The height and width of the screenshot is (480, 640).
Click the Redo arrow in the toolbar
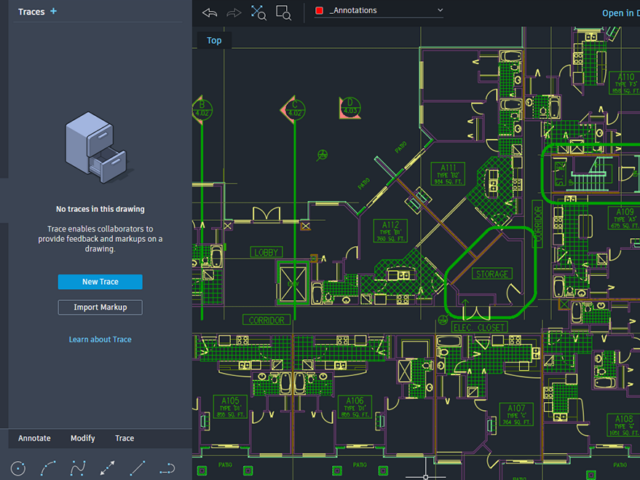click(234, 13)
